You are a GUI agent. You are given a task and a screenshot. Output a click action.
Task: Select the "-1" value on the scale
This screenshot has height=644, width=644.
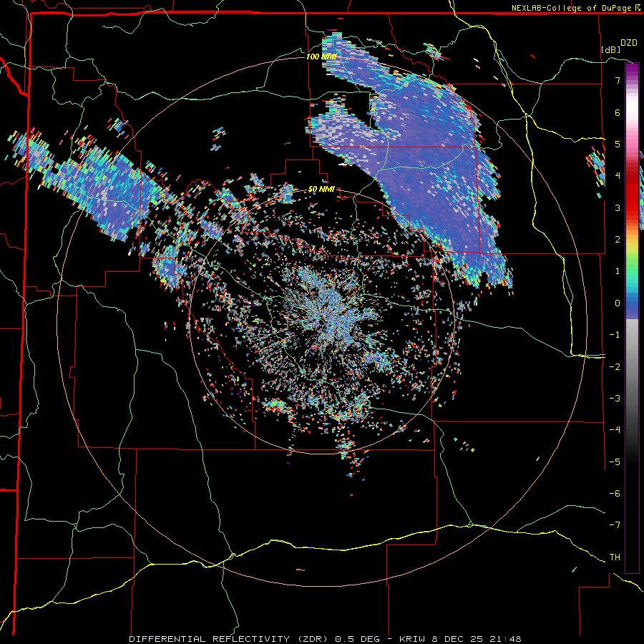[615, 335]
